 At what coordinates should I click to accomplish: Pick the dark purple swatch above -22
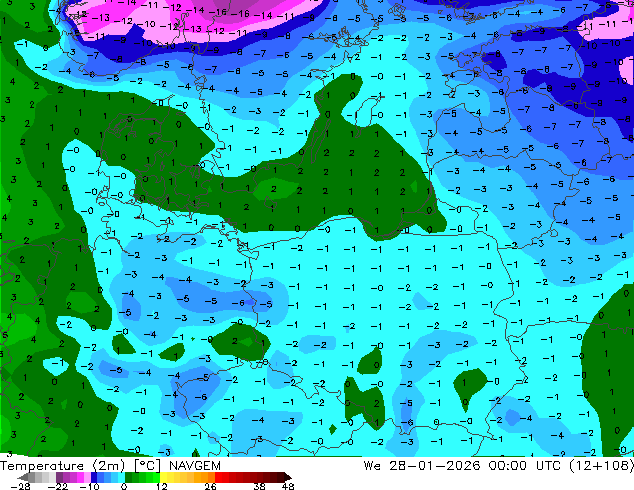tap(59, 477)
